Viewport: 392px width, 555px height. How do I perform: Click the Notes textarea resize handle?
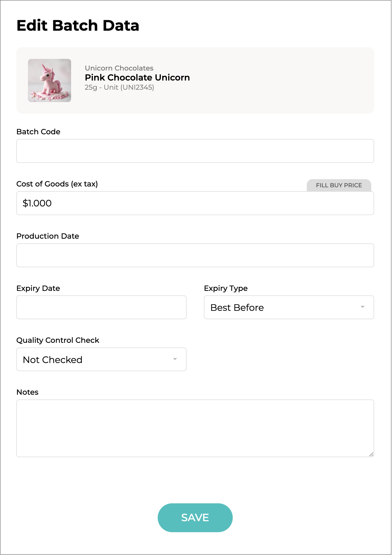(x=371, y=454)
